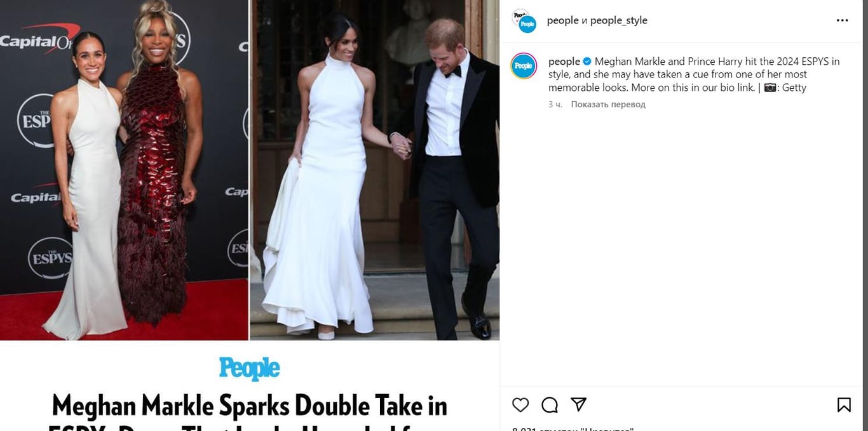The height and width of the screenshot is (431, 868).
Task: Open the people_style profile from the header
Action: click(619, 20)
